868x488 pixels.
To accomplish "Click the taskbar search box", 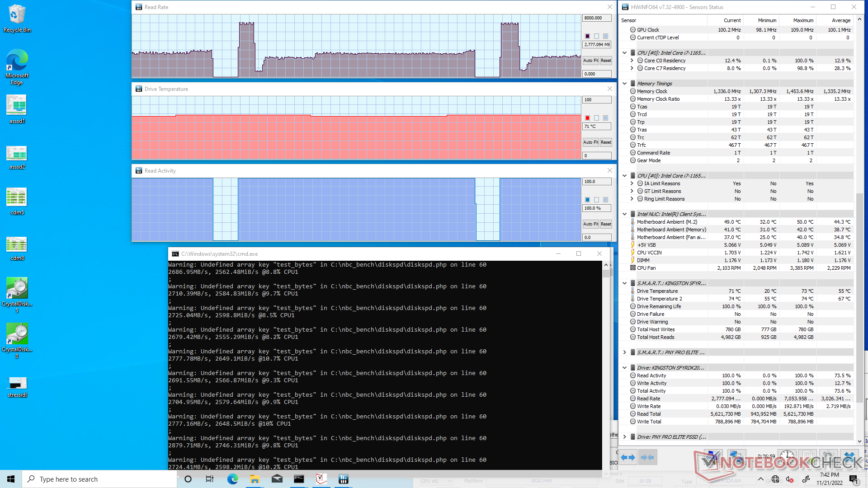I will 99,479.
